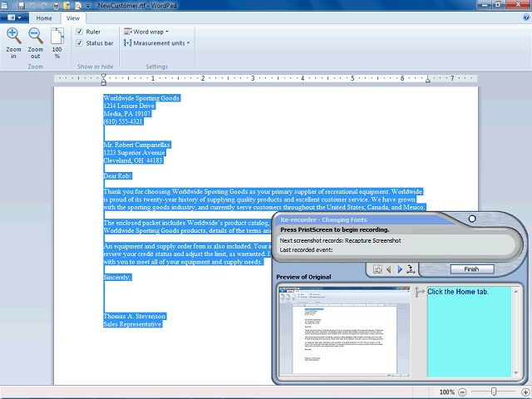Click the right indent marker on ruler
This screenshot has width=532, height=399.
[x=428, y=80]
